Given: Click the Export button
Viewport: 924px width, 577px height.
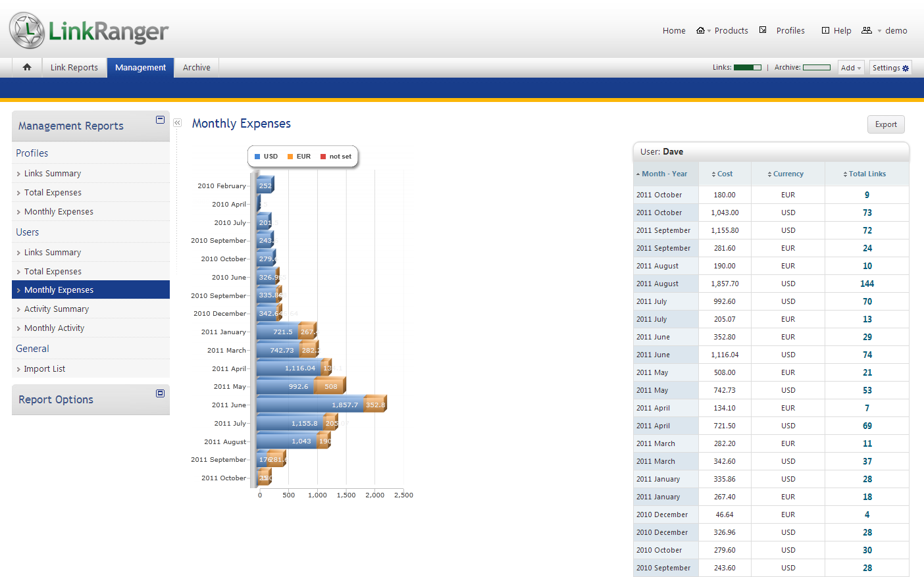Looking at the screenshot, I should (x=885, y=124).
